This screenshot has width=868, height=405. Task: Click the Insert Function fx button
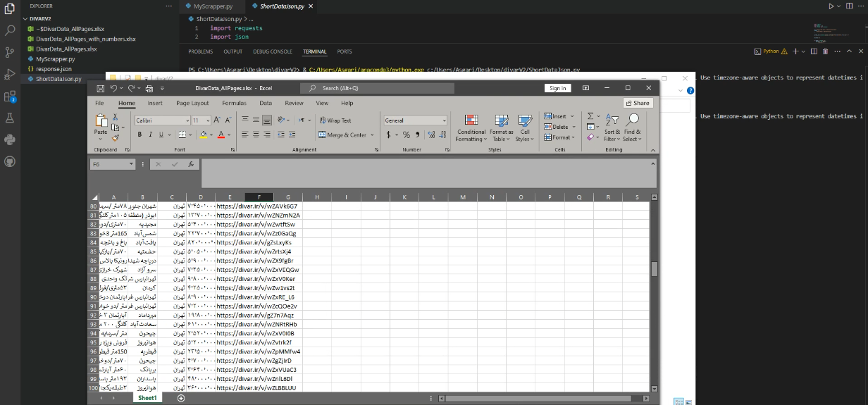pyautogui.click(x=191, y=164)
